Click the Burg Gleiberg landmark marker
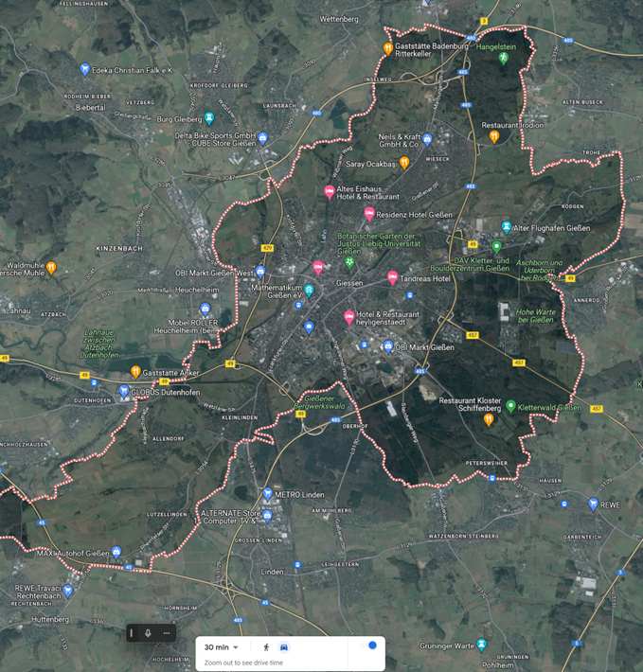This screenshot has width=643, height=672. coord(209,118)
